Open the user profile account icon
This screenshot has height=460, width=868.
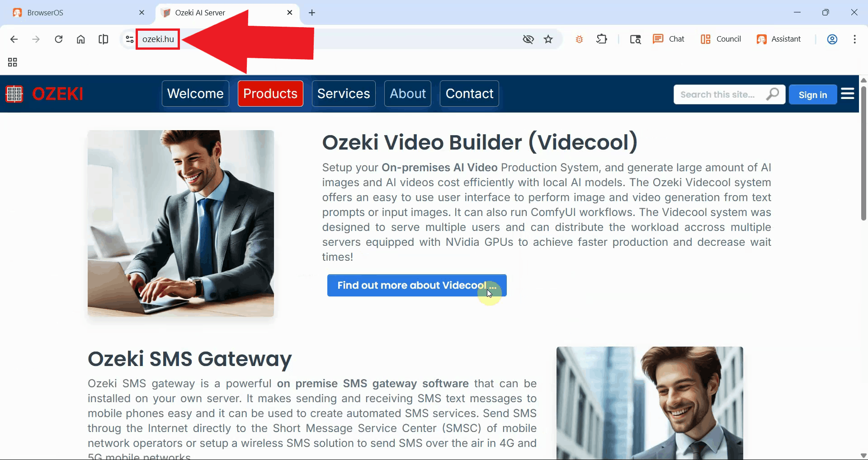point(832,39)
